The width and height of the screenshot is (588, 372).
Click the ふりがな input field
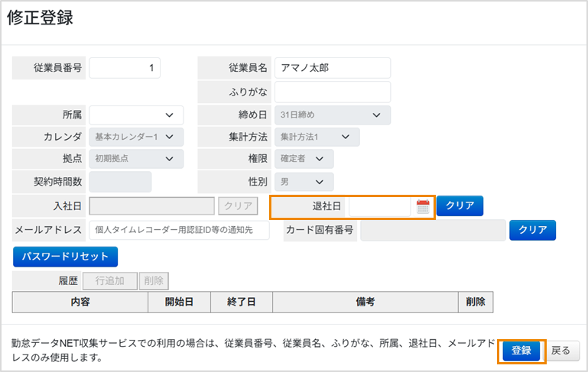(x=333, y=92)
